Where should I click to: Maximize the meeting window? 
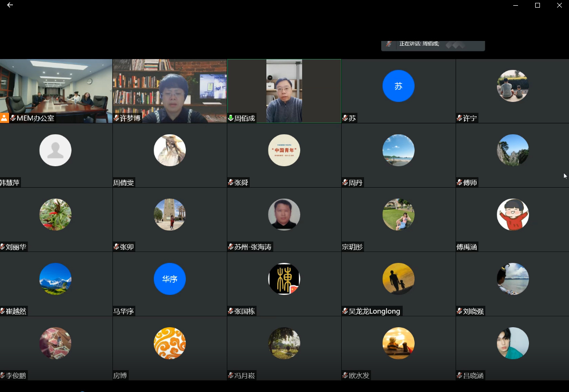(x=538, y=5)
